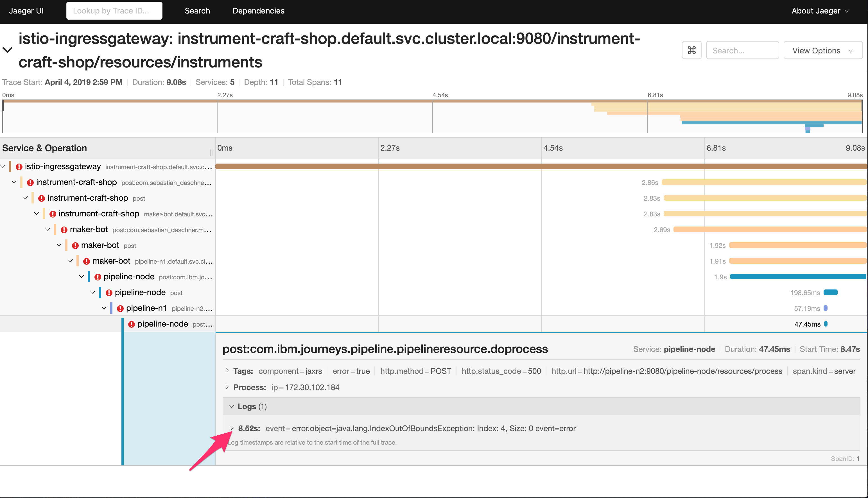Click the error icon on last pipeline-node span
This screenshot has width=868, height=498.
pos(131,324)
